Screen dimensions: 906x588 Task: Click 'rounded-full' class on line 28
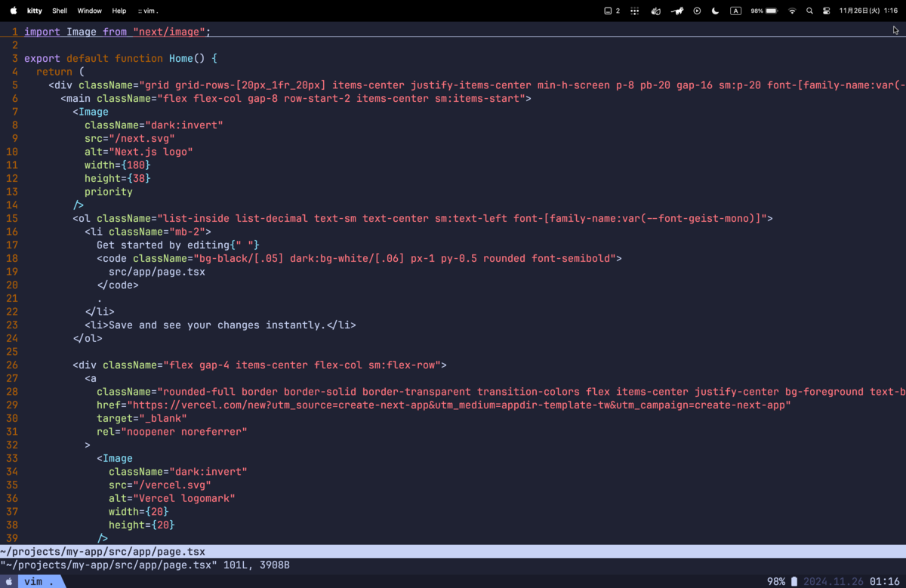(x=199, y=392)
